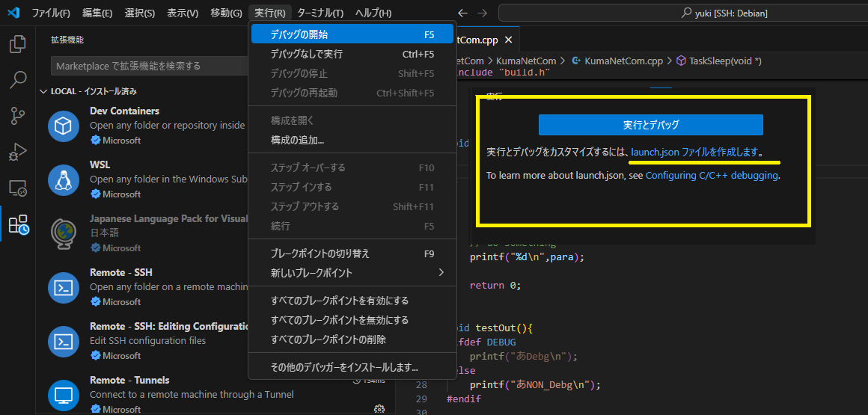The height and width of the screenshot is (415, 868).
Task: Click the #endif code line
Action: point(464,399)
